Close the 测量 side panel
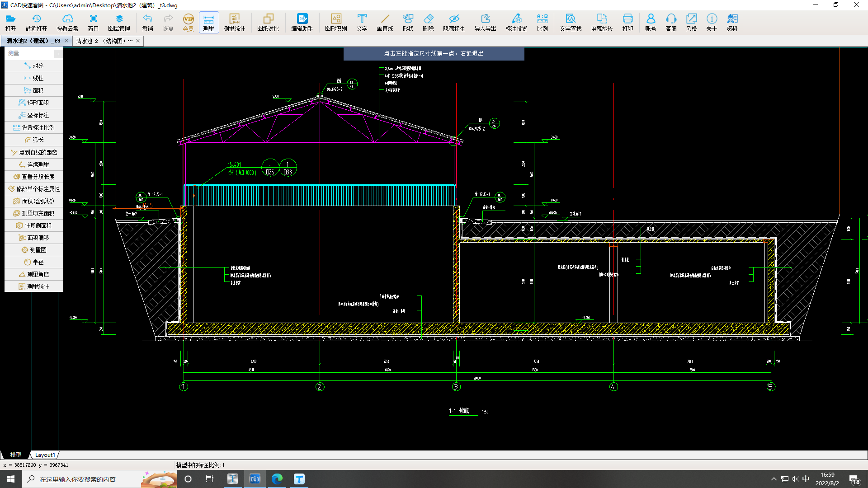Viewport: 868px width, 488px height. 58,54
